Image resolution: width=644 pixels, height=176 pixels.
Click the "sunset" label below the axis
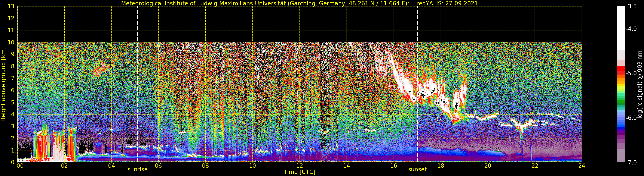click(x=417, y=170)
